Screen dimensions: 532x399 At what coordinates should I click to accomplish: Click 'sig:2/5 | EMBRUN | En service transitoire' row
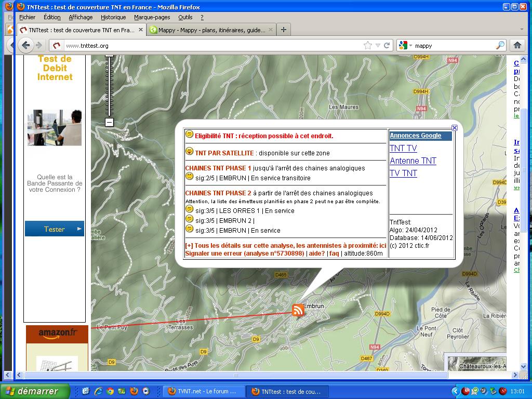coord(248,178)
